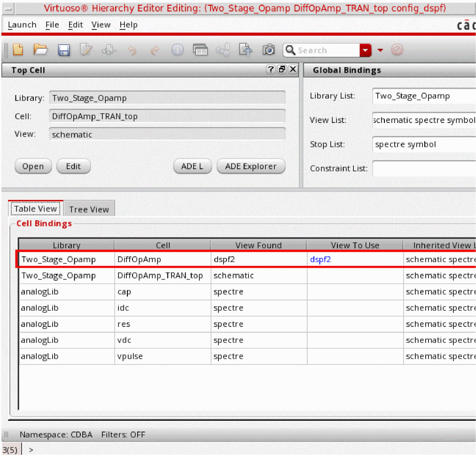The height and width of the screenshot is (455, 476).
Task: Select the Table View tab
Action: tap(35, 209)
